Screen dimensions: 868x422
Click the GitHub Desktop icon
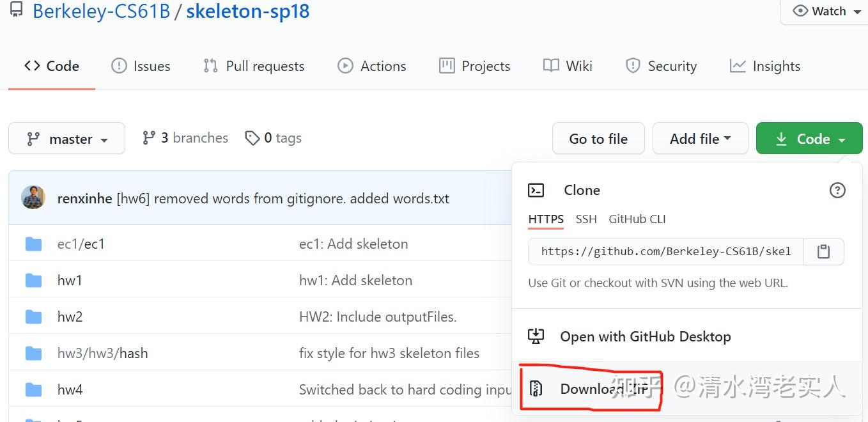coord(536,336)
